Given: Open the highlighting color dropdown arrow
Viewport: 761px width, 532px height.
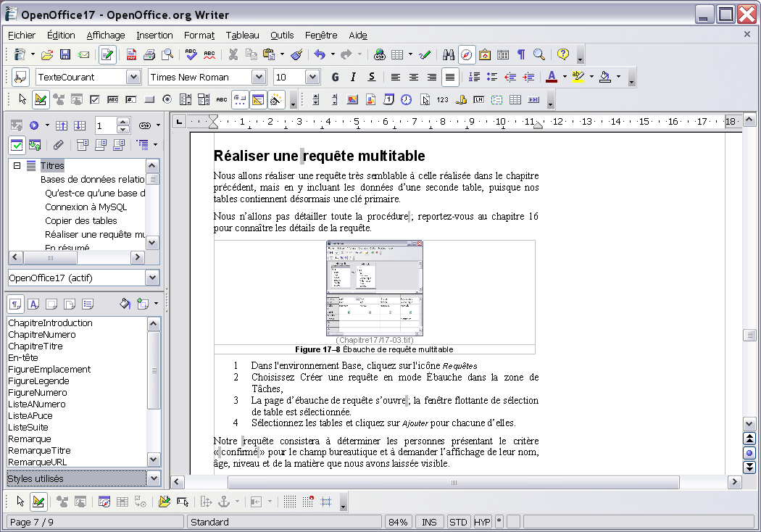Looking at the screenshot, I should (x=591, y=77).
